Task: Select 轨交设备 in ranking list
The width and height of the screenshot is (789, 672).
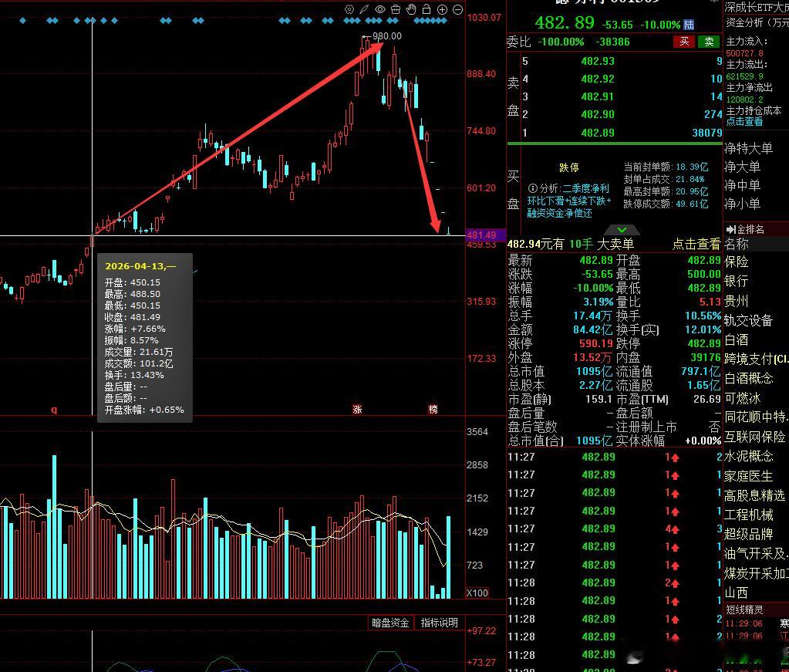Action: pyautogui.click(x=748, y=321)
